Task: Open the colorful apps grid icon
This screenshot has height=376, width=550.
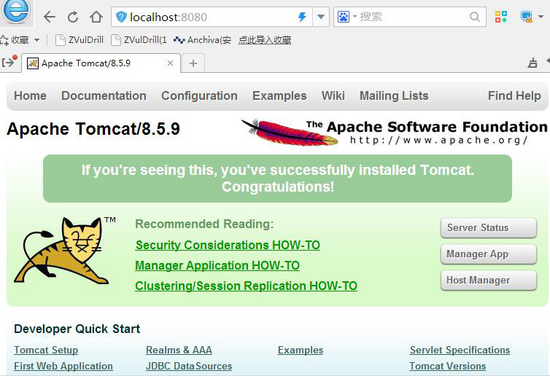Action: click(501, 16)
